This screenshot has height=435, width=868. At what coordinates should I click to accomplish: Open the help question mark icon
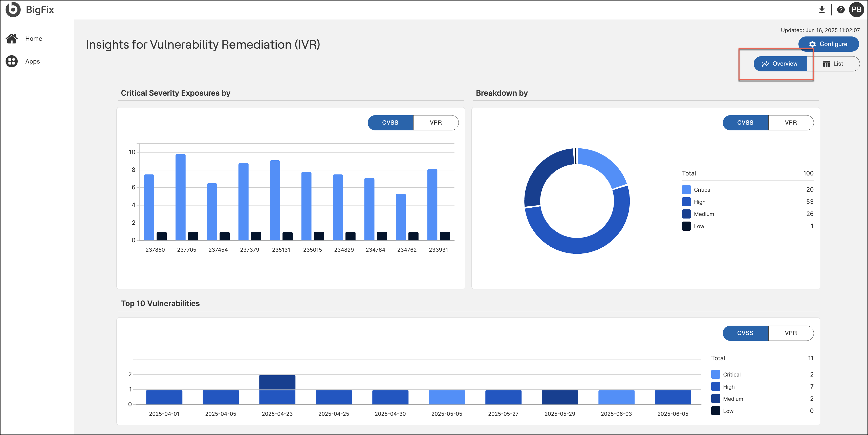point(840,10)
